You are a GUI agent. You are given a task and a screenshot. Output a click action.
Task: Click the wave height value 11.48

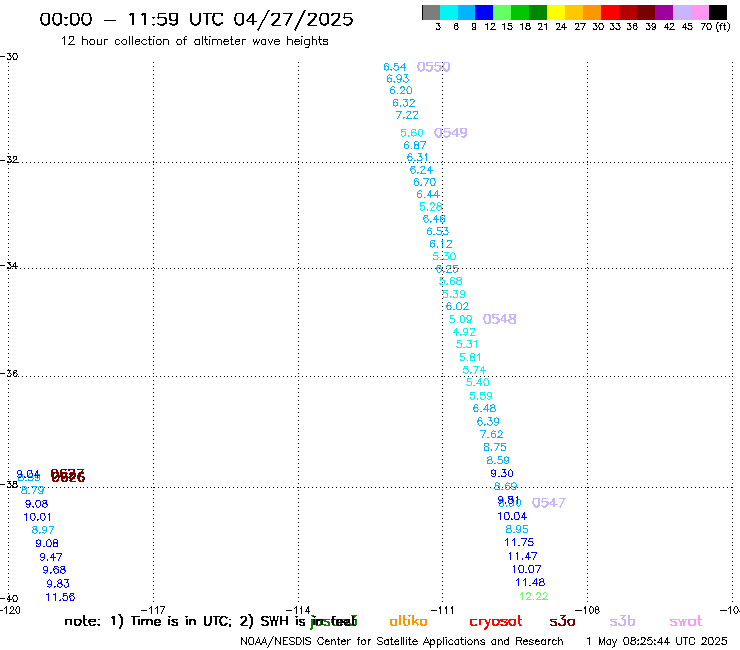[530, 582]
